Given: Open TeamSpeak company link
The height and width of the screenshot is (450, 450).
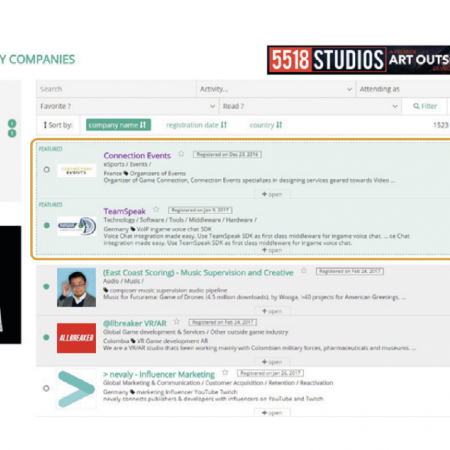Looking at the screenshot, I should (x=124, y=211).
